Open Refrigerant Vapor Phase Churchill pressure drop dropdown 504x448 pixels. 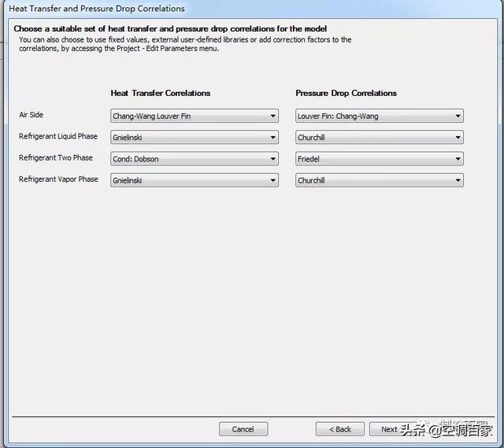pyautogui.click(x=380, y=180)
